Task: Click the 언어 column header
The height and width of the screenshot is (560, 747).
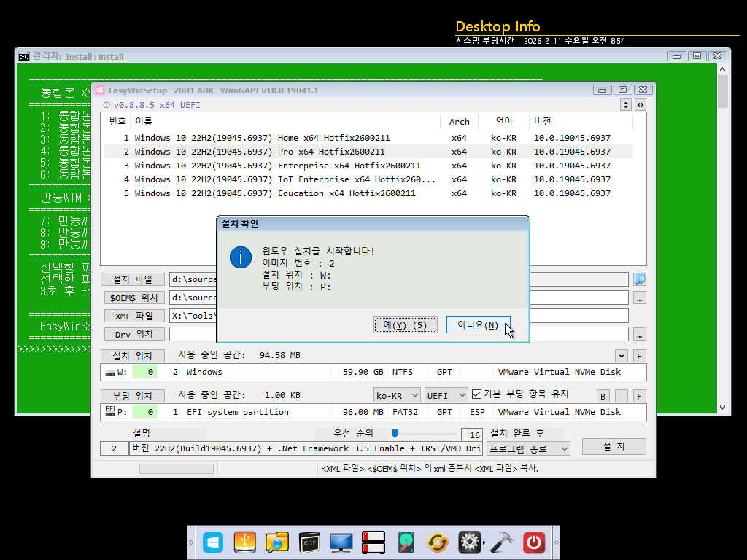Action: [x=503, y=122]
